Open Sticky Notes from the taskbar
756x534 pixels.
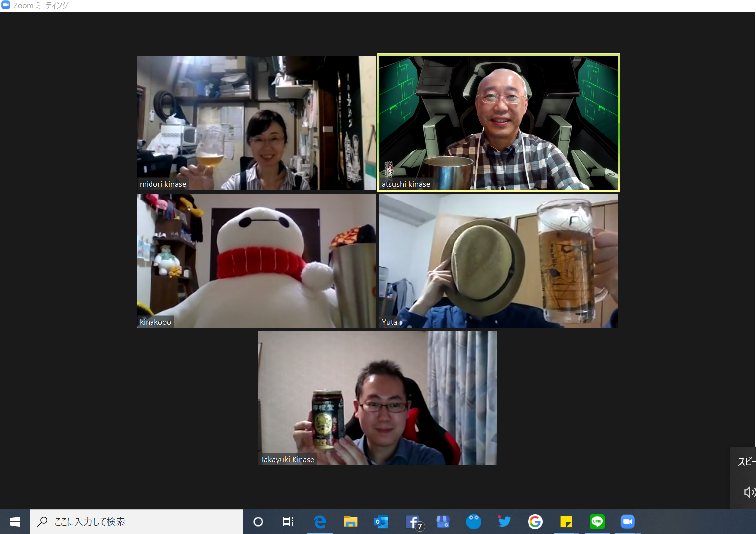click(x=566, y=522)
